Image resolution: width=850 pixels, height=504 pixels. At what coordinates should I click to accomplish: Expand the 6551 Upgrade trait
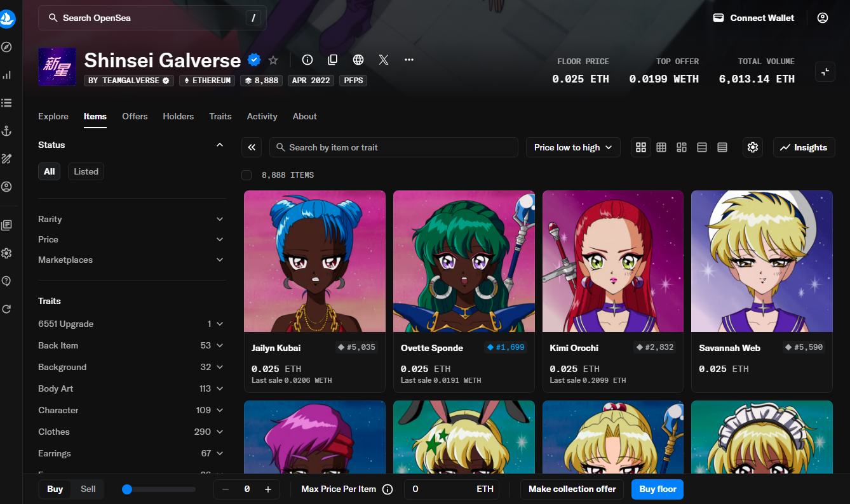pos(132,324)
